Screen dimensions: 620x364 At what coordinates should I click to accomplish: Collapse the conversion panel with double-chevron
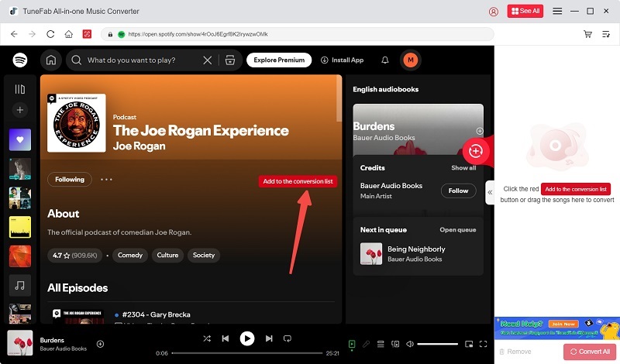490,193
